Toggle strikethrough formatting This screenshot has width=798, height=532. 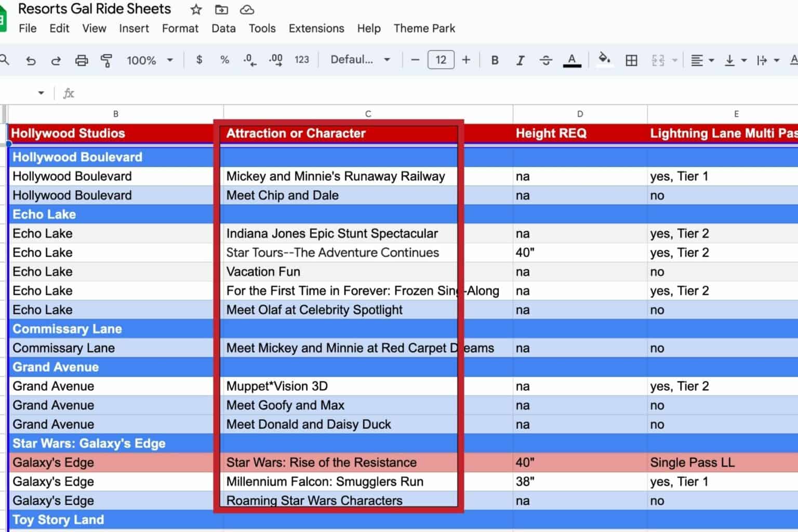coord(546,60)
